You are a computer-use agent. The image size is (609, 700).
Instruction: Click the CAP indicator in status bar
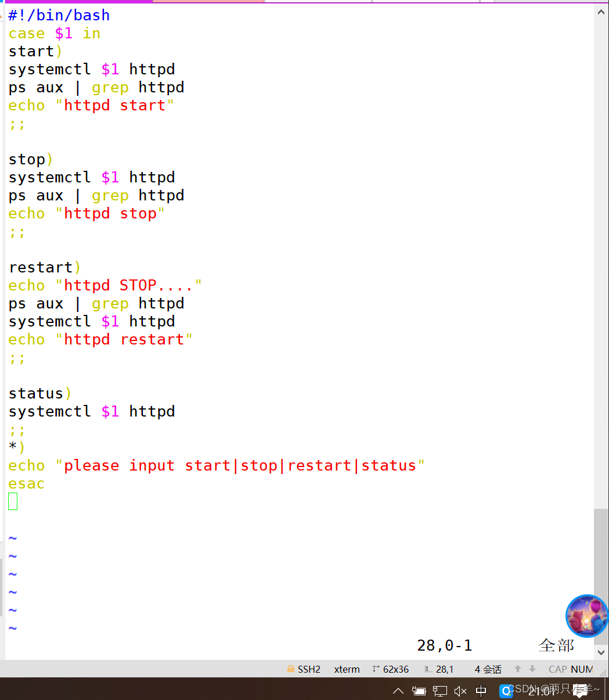(x=558, y=669)
